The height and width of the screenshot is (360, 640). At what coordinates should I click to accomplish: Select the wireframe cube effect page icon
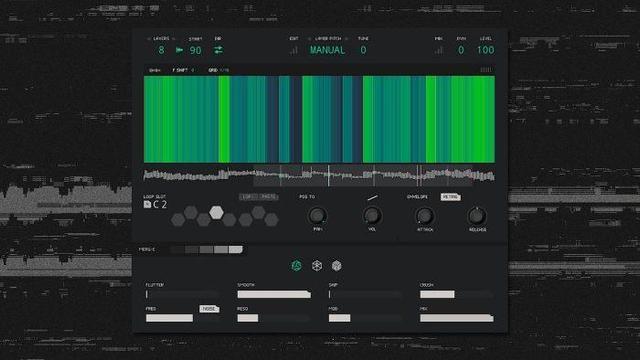click(317, 266)
